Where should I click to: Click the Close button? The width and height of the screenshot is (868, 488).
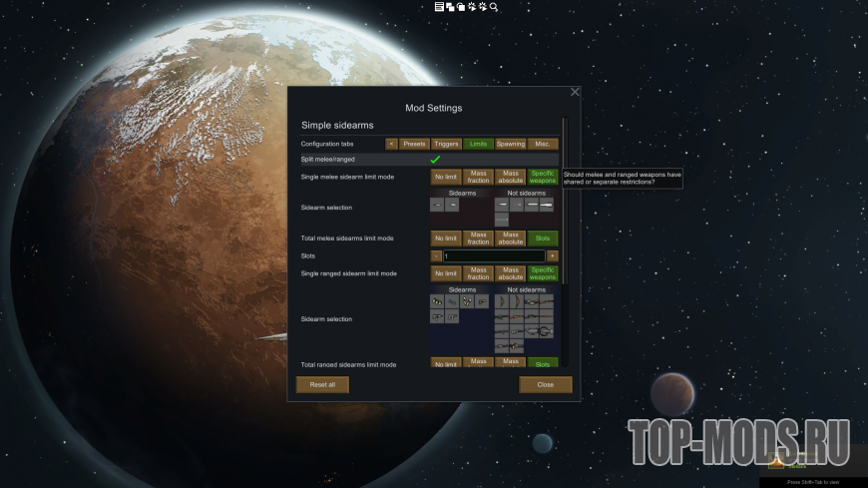coord(546,384)
